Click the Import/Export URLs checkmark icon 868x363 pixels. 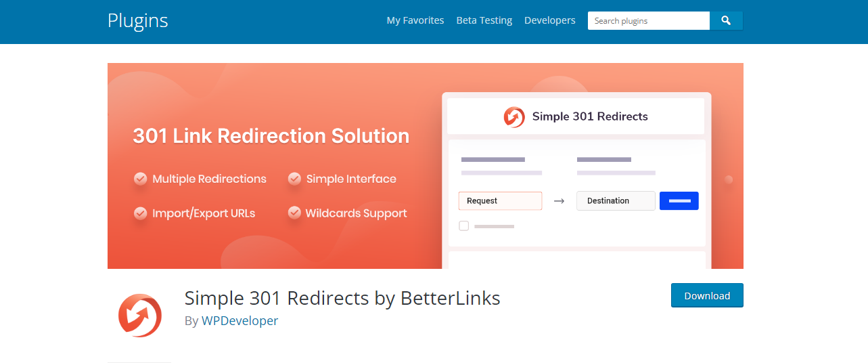click(140, 213)
